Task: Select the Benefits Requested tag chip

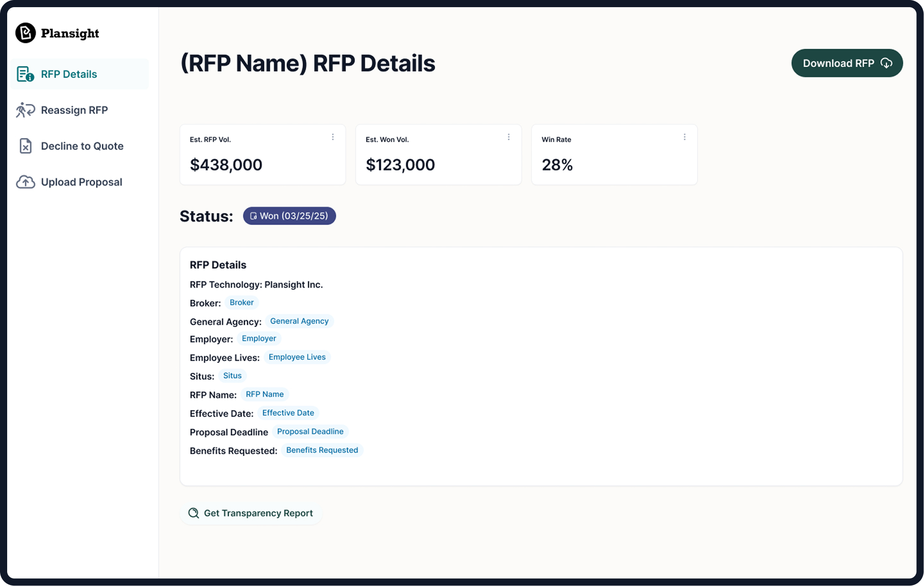Action: 322,450
